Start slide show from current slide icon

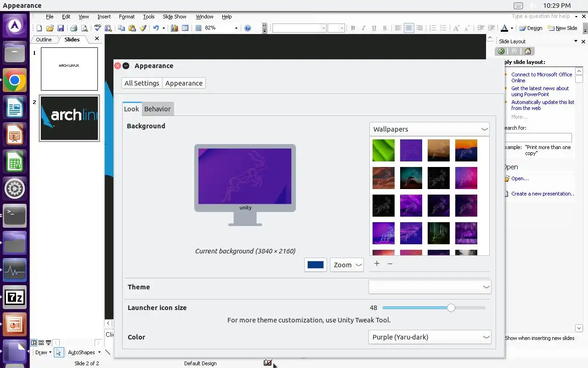point(48,343)
